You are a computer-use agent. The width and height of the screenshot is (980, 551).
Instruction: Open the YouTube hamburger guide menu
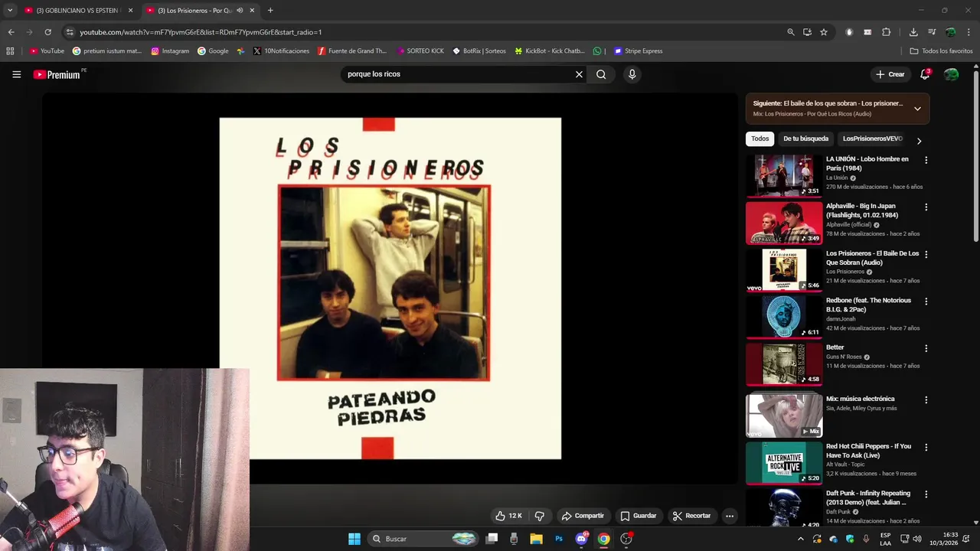[x=16, y=74]
